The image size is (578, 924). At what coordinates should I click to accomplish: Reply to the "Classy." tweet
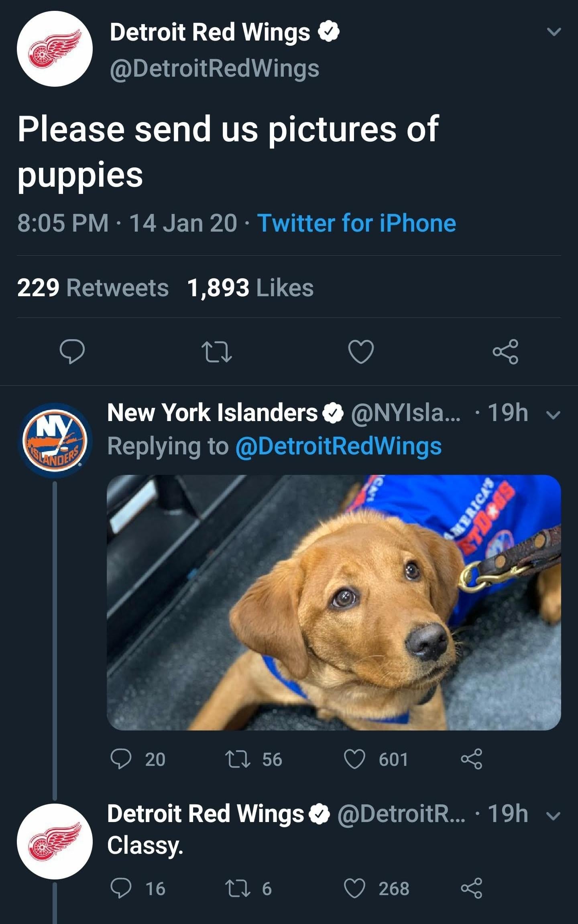click(121, 888)
